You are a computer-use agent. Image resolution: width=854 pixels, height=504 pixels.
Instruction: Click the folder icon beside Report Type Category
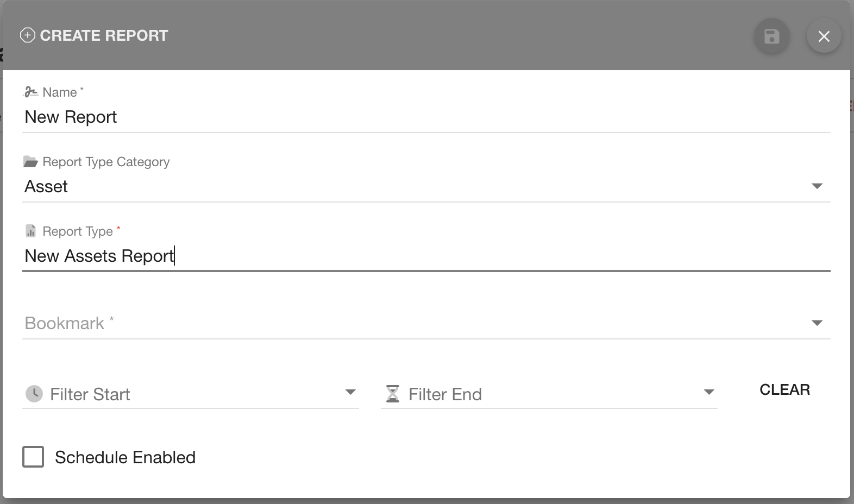30,161
